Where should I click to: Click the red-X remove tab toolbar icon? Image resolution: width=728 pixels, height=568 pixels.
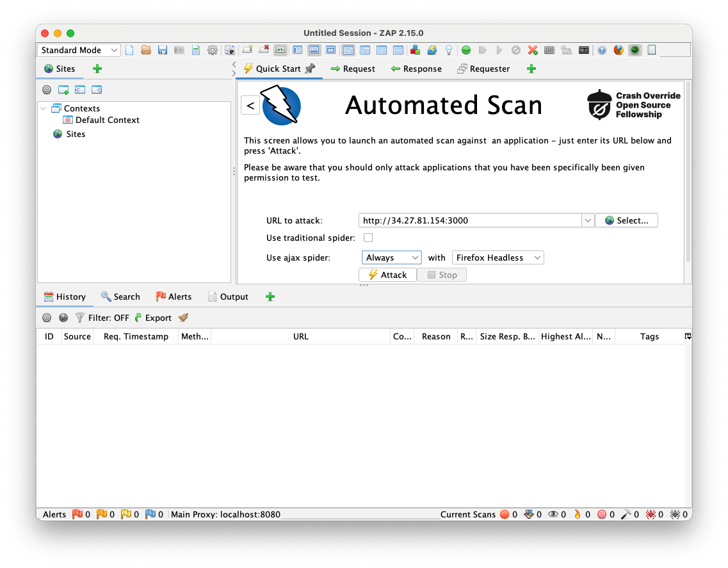point(264,50)
